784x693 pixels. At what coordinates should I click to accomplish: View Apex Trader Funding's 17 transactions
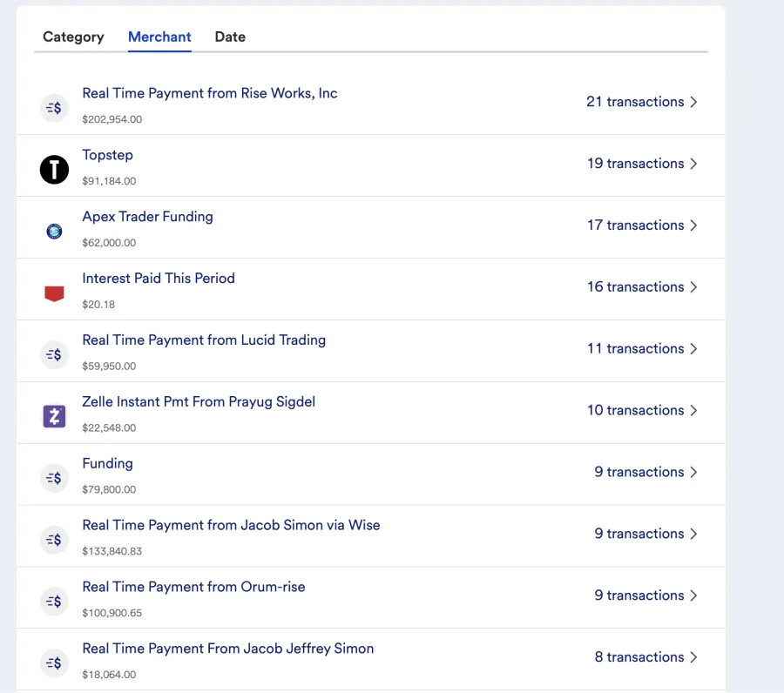(641, 225)
